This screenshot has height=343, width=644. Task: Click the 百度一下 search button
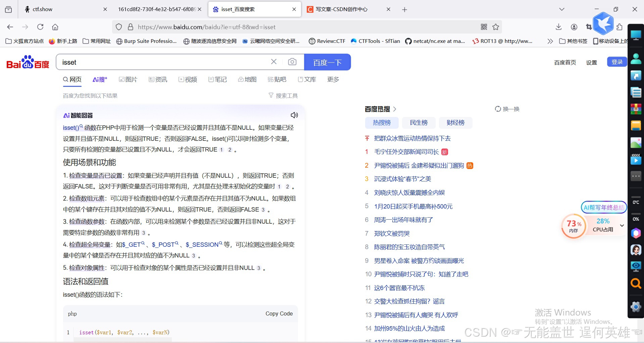(327, 62)
